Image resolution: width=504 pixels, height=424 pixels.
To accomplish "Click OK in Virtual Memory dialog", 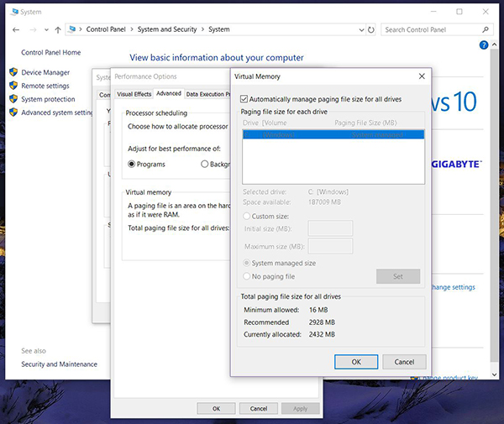I will [356, 362].
